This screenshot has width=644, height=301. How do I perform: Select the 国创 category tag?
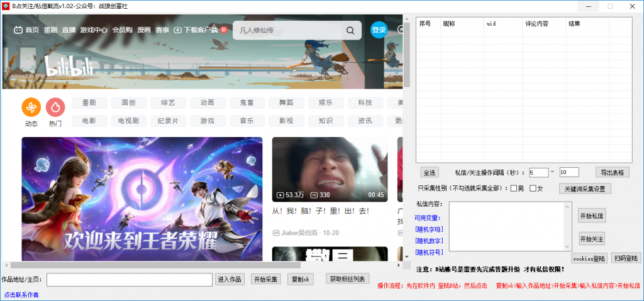128,102
